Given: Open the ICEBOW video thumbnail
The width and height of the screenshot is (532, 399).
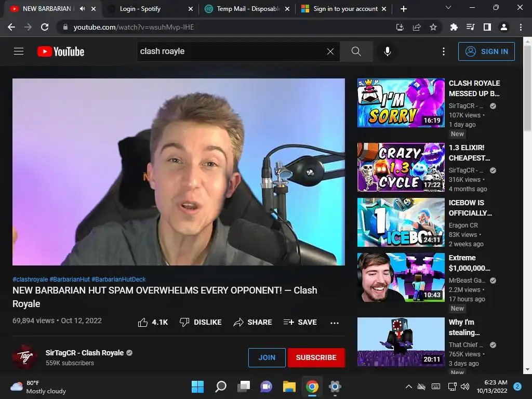Looking at the screenshot, I should (401, 222).
